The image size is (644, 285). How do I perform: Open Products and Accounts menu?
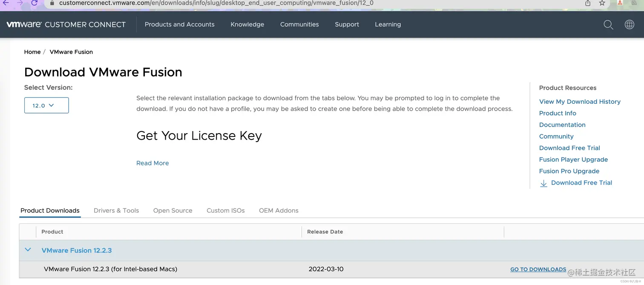click(179, 24)
